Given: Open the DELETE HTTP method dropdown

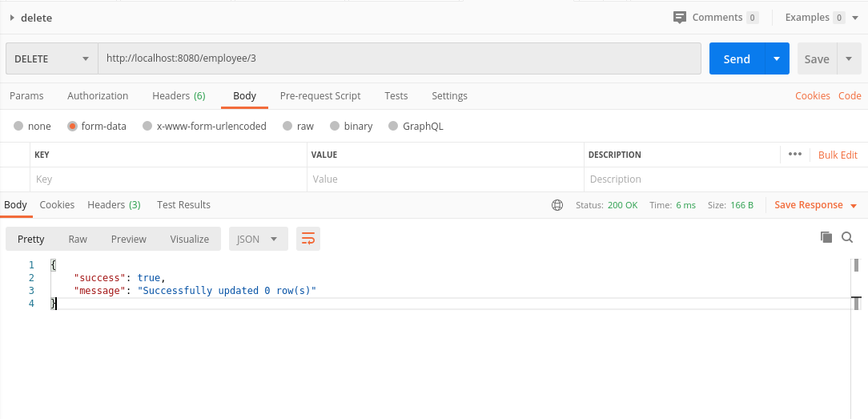Looking at the screenshot, I should tap(52, 58).
